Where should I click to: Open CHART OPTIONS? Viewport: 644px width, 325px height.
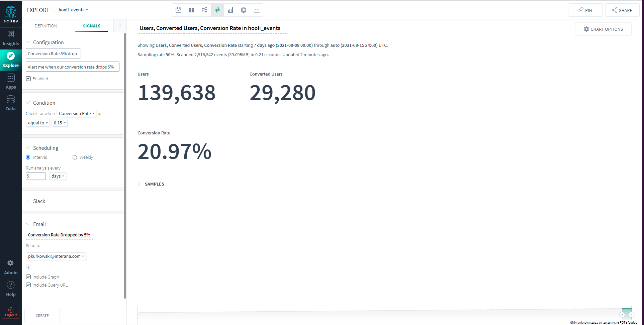(603, 29)
